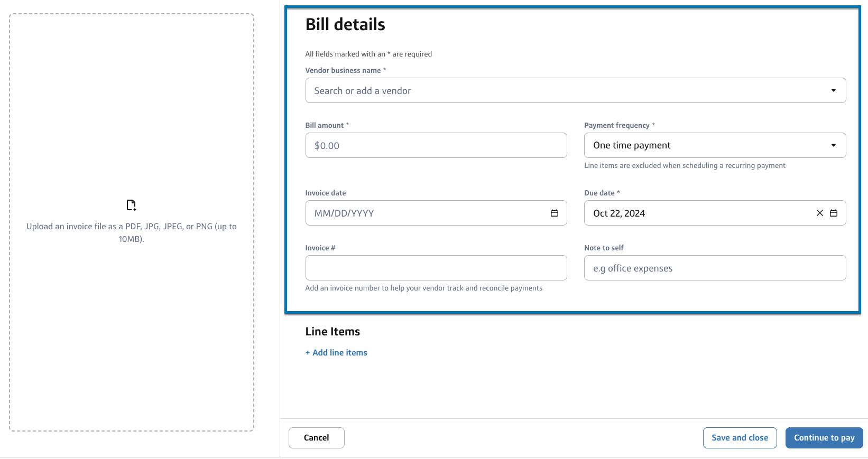Screen dimensions: 868x459
Task: Select Save and close
Action: coord(740,437)
